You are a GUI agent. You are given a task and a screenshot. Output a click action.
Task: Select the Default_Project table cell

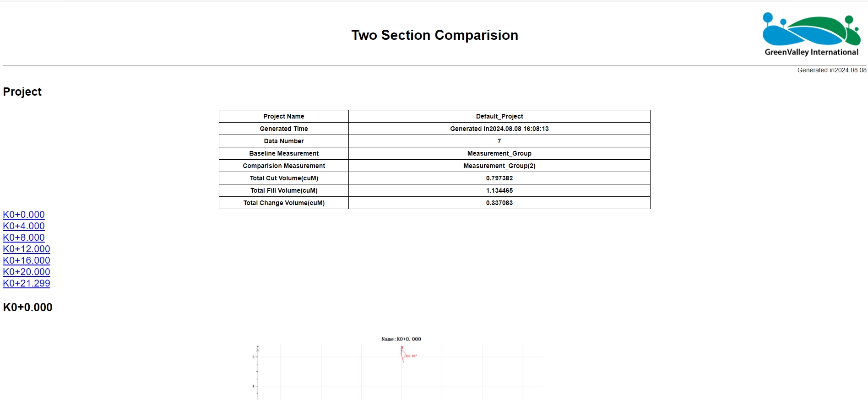(499, 116)
